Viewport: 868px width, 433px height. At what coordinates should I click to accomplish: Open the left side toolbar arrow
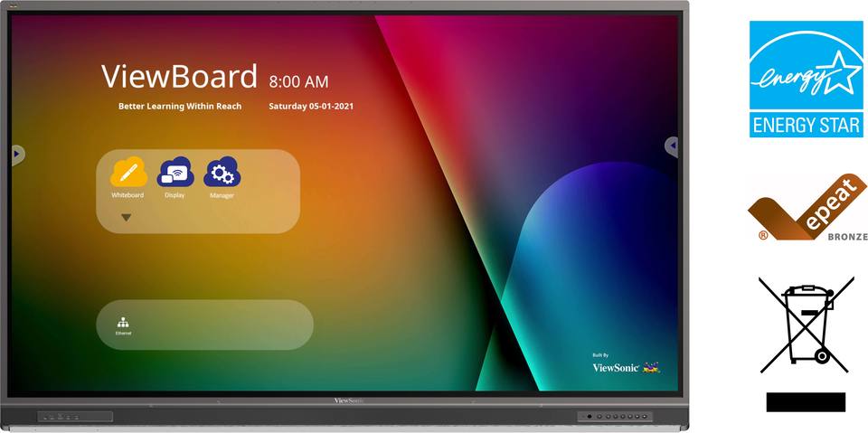[16, 155]
